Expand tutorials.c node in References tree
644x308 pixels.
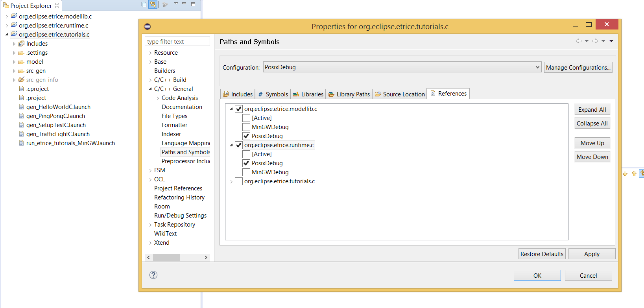(231, 181)
